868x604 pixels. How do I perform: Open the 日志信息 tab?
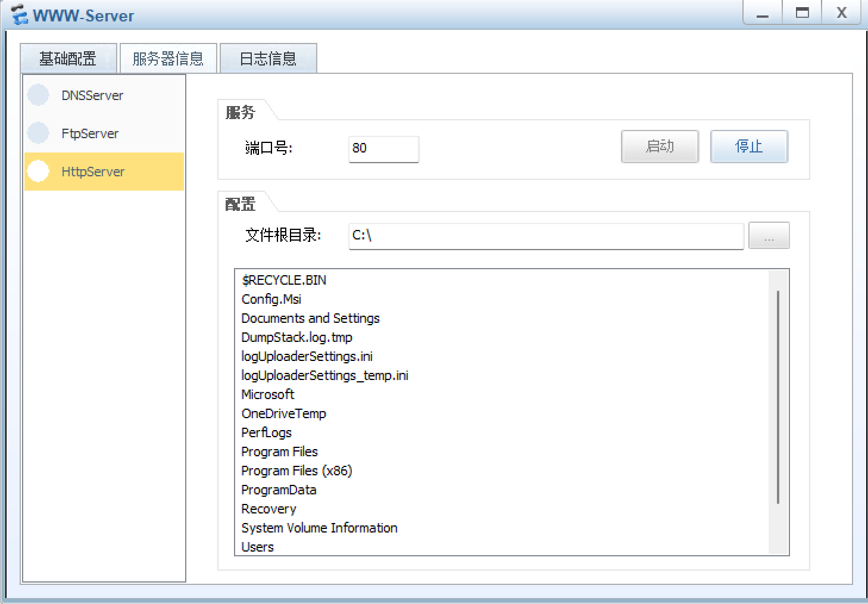(268, 59)
